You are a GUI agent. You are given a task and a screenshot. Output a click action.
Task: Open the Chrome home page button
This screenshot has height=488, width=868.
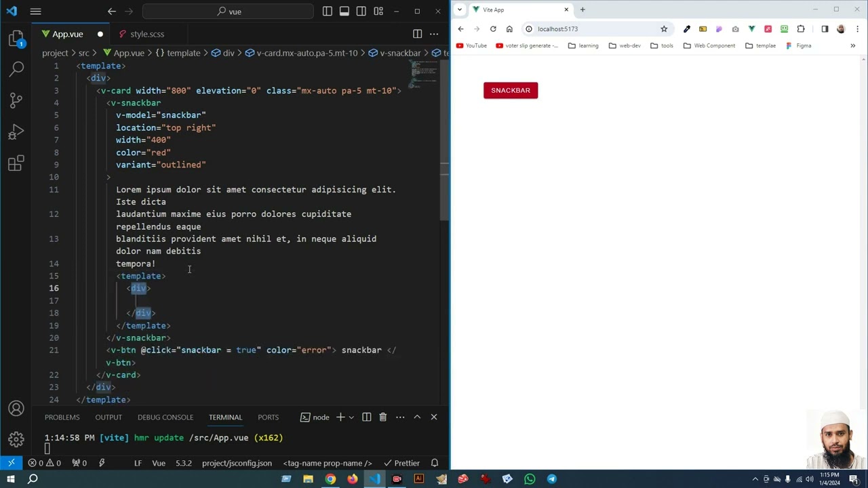pos(509,29)
